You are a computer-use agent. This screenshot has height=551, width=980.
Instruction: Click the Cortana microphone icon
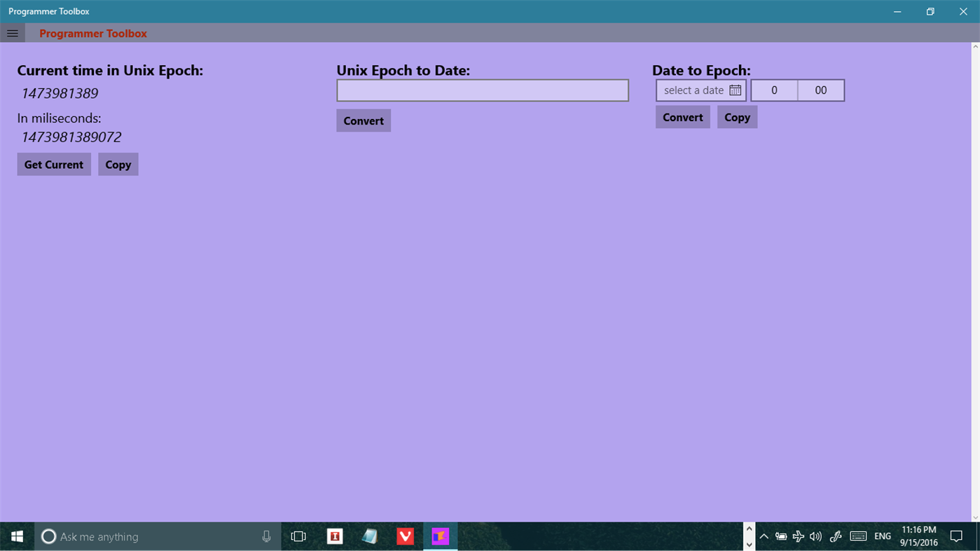point(266,536)
